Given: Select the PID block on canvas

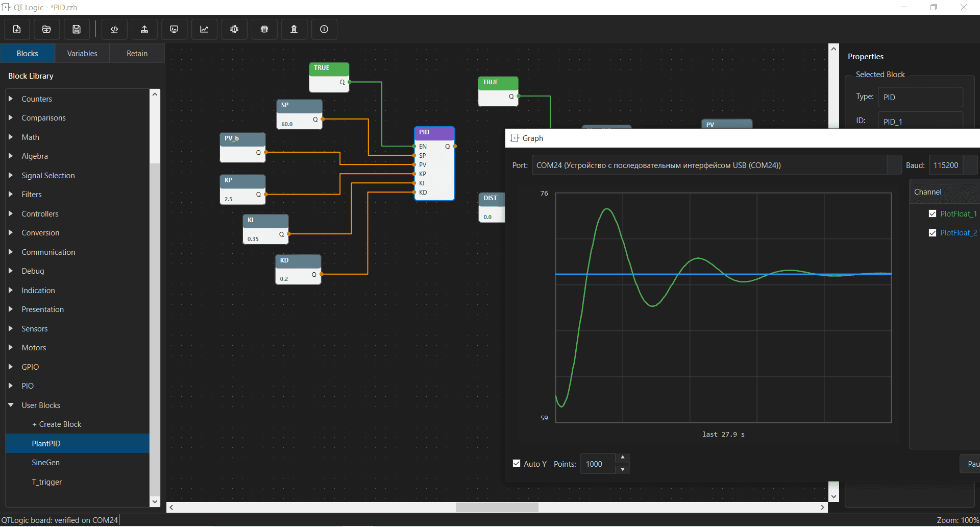Looking at the screenshot, I should [x=434, y=163].
